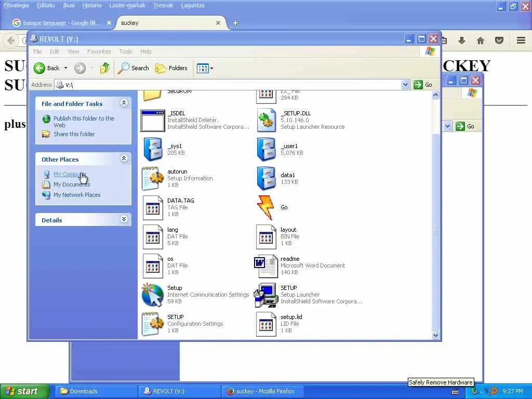Click the Back button in Explorer toolbar
The height and width of the screenshot is (399, 532).
click(x=47, y=68)
